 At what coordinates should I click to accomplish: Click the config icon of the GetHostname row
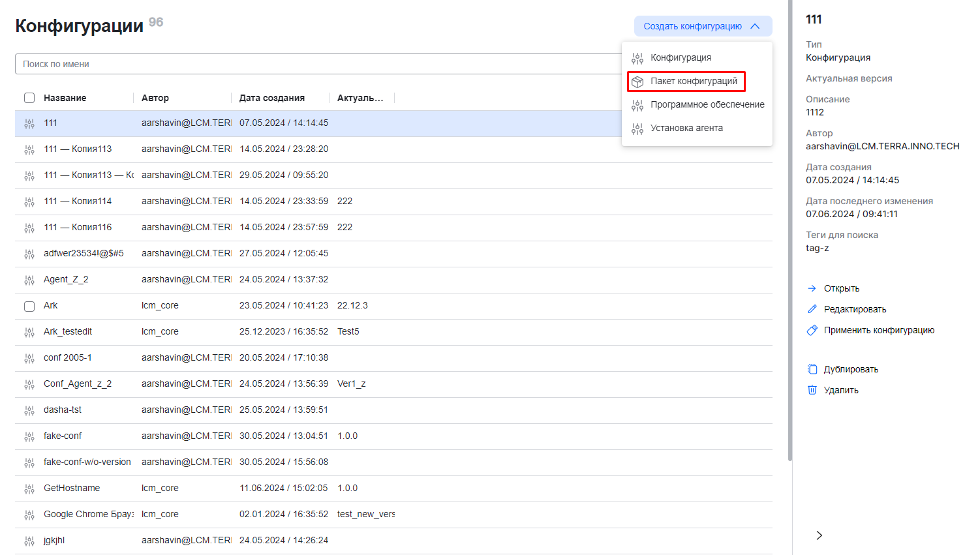(29, 488)
